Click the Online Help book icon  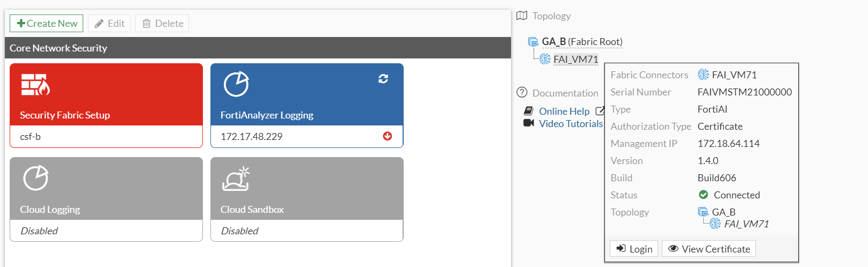(529, 111)
